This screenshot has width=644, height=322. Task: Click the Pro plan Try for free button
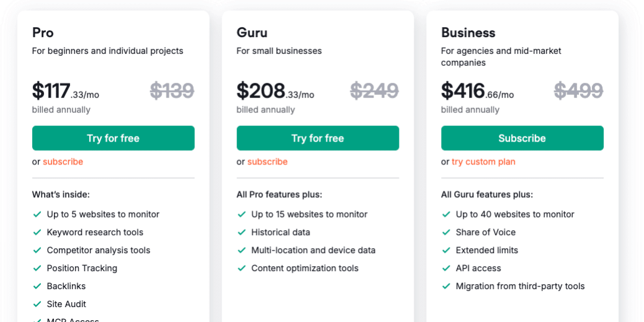[113, 138]
